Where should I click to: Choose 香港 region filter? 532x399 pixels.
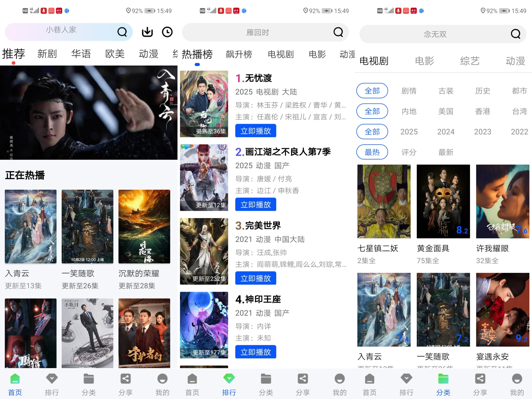point(483,111)
